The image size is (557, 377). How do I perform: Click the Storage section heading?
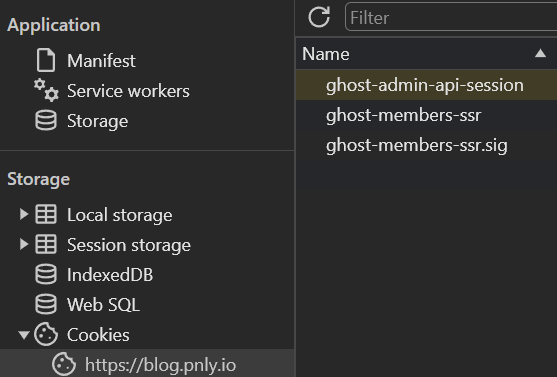point(38,179)
